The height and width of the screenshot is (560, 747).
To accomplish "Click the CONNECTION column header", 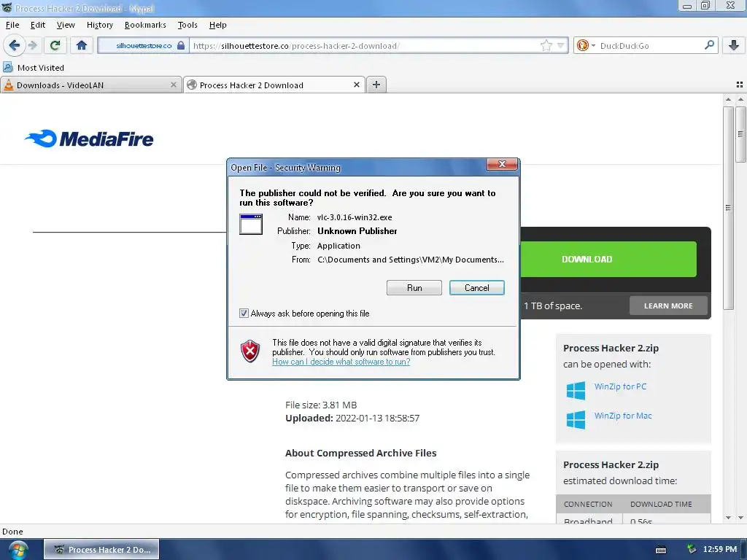I will pos(589,504).
